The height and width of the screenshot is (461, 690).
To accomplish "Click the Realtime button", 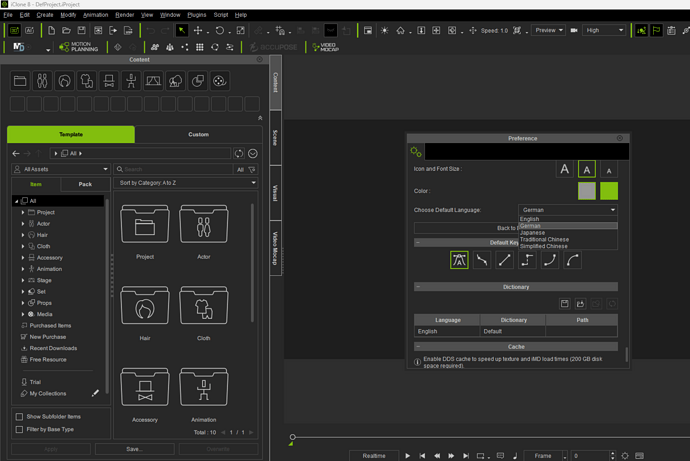I will coord(374,456).
